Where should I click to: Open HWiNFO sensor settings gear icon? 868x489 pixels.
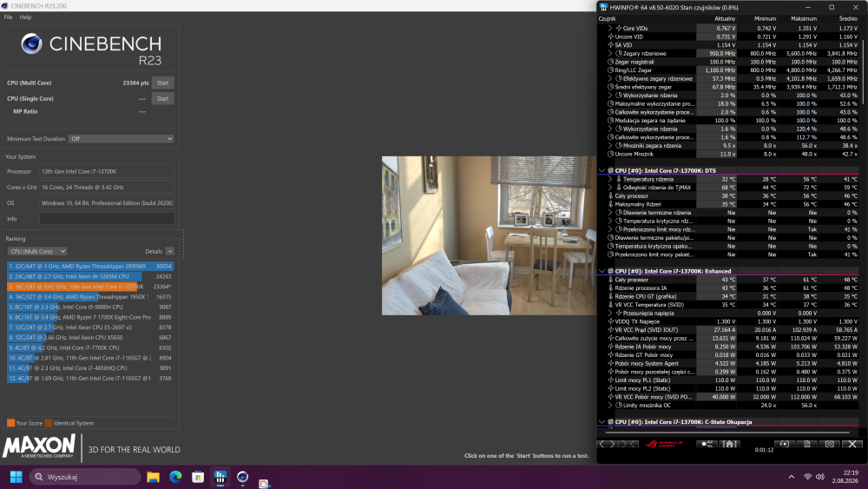click(829, 444)
